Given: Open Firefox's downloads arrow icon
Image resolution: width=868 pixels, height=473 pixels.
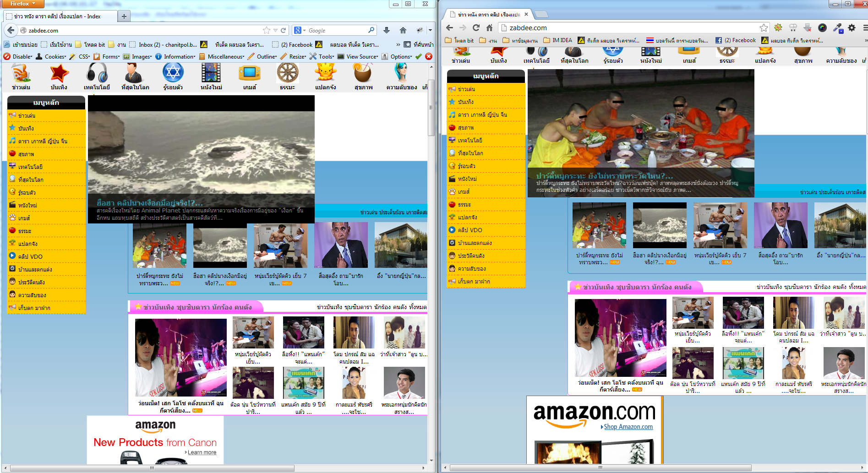Looking at the screenshot, I should 387,30.
